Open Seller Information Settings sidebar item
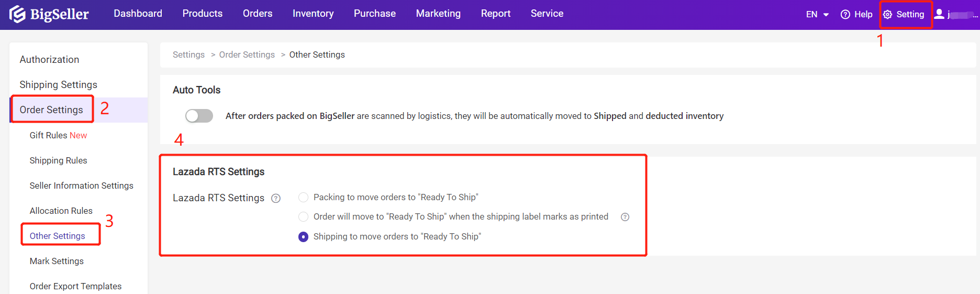 click(x=81, y=186)
